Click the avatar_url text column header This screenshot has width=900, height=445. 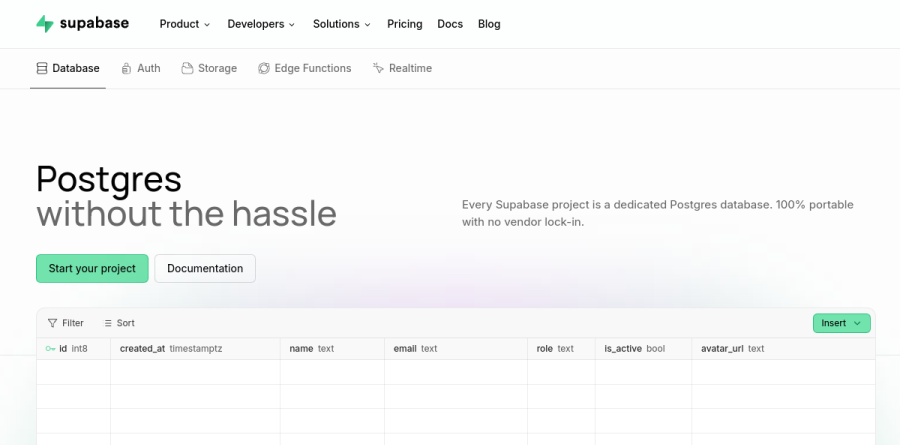point(783,349)
